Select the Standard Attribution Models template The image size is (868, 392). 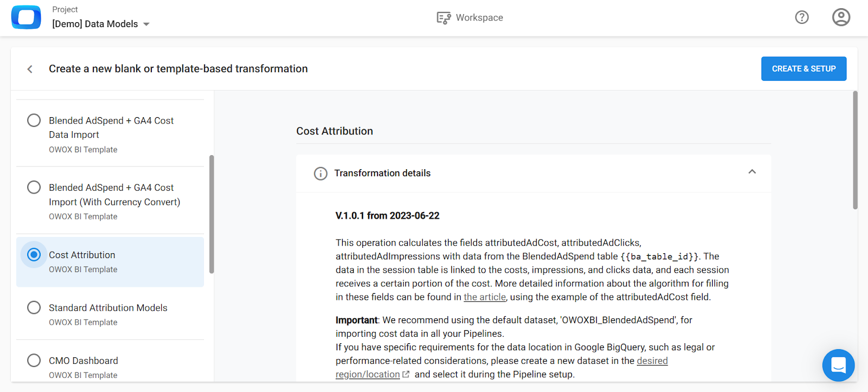pos(33,307)
